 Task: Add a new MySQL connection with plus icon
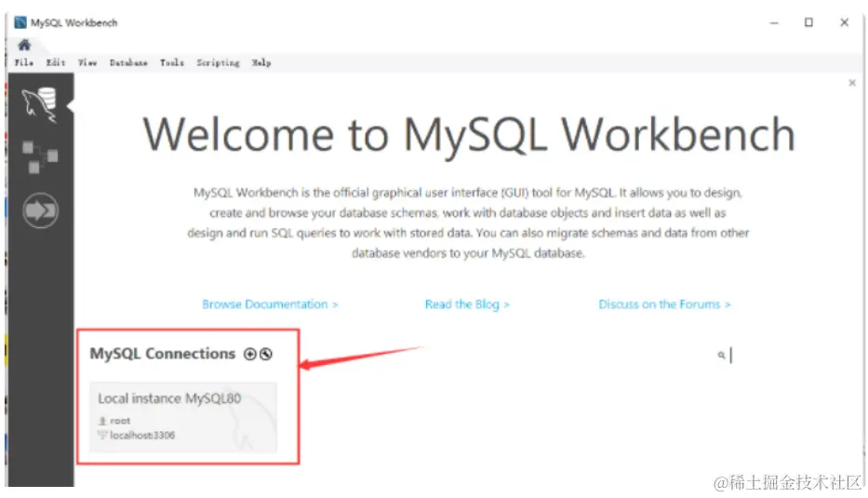250,354
